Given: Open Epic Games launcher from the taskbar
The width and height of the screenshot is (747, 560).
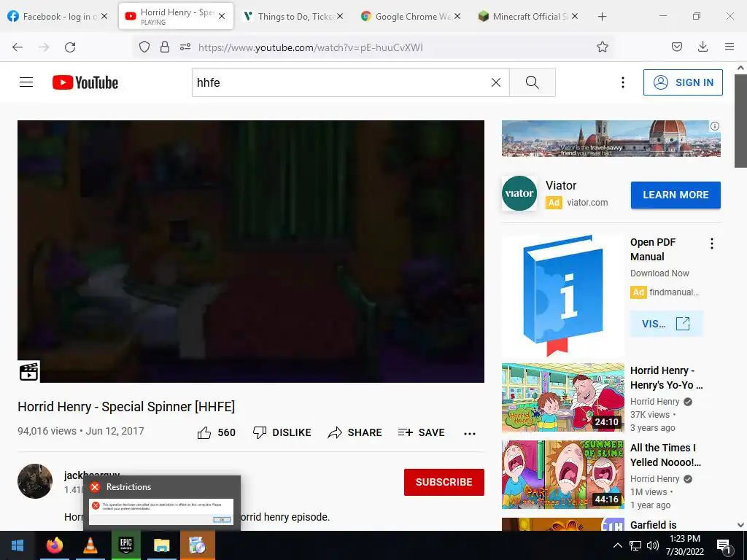Looking at the screenshot, I should (125, 545).
